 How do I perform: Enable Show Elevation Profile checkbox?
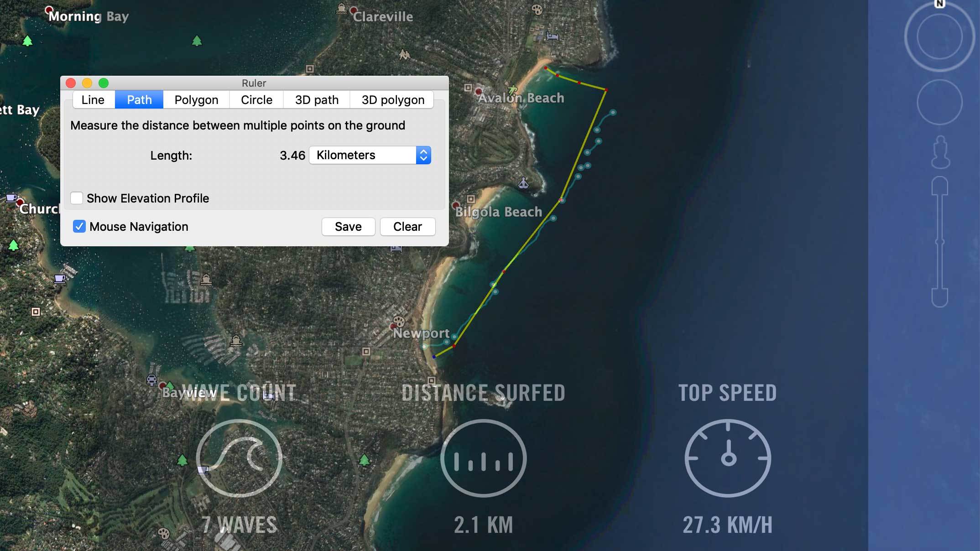77,198
